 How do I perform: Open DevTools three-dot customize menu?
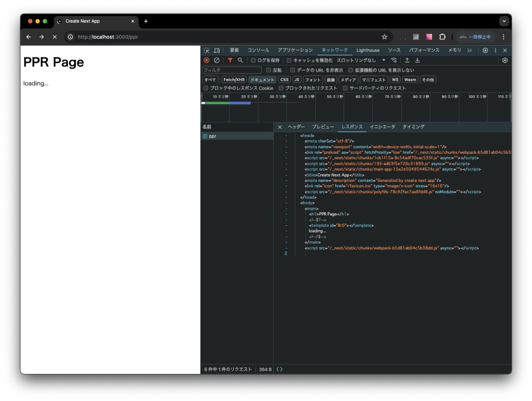click(x=496, y=51)
